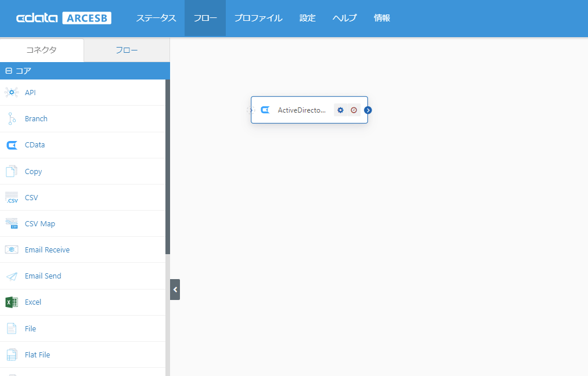Click the CData connector icon in the list
This screenshot has height=376, width=588.
(12, 145)
